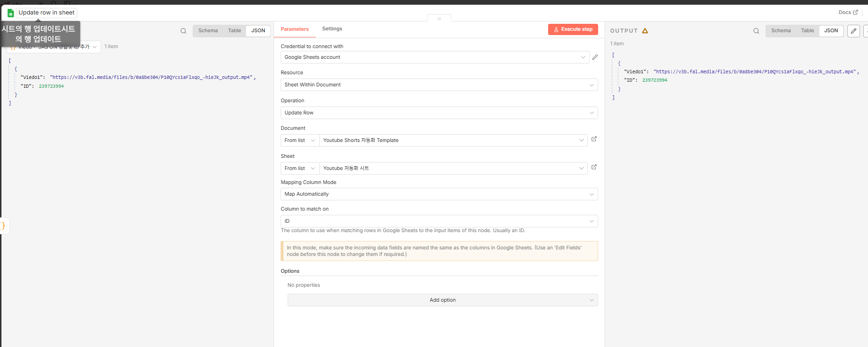Click the Add option selector
Image resolution: width=868 pixels, height=347 pixels.
pos(442,300)
